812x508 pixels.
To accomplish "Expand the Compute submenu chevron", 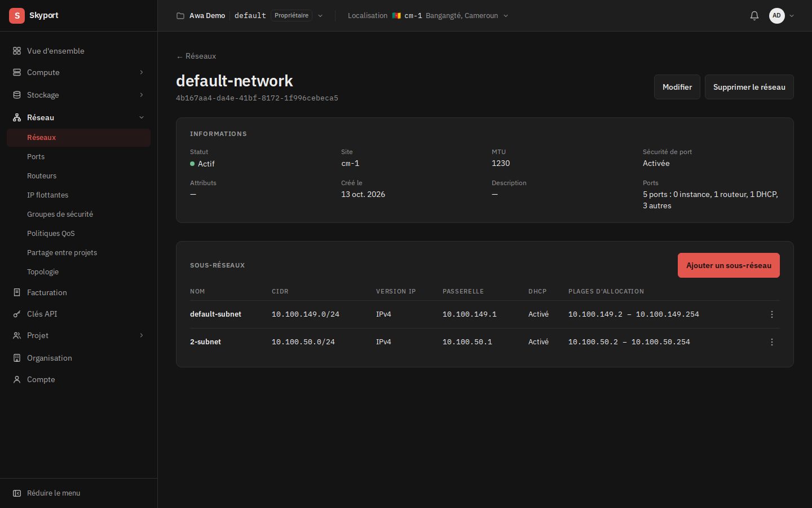I will (142, 72).
